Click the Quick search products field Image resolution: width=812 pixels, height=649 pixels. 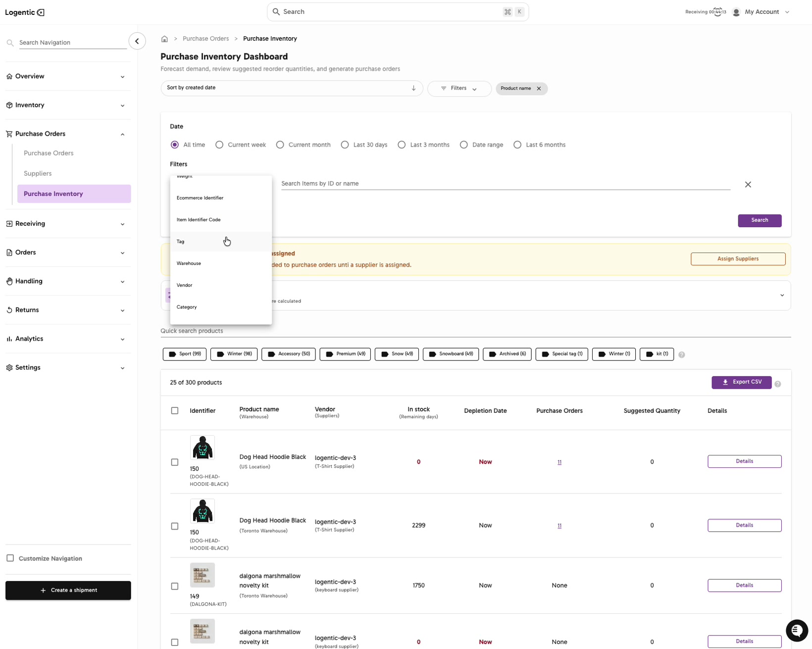(x=475, y=331)
